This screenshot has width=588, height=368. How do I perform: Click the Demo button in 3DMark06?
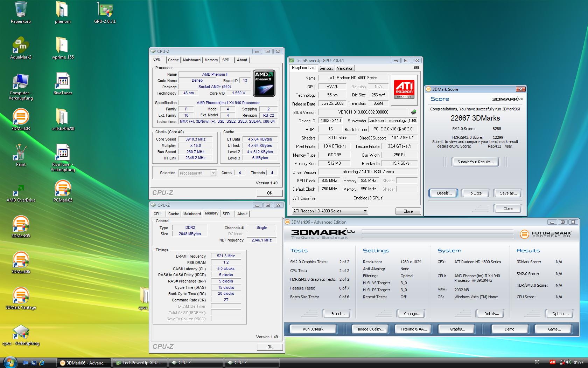[x=511, y=329]
